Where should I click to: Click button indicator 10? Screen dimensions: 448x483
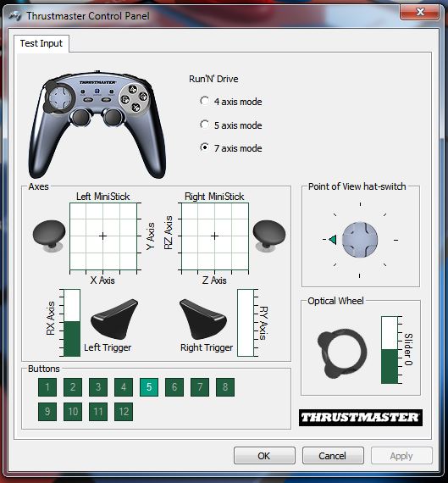(73, 412)
